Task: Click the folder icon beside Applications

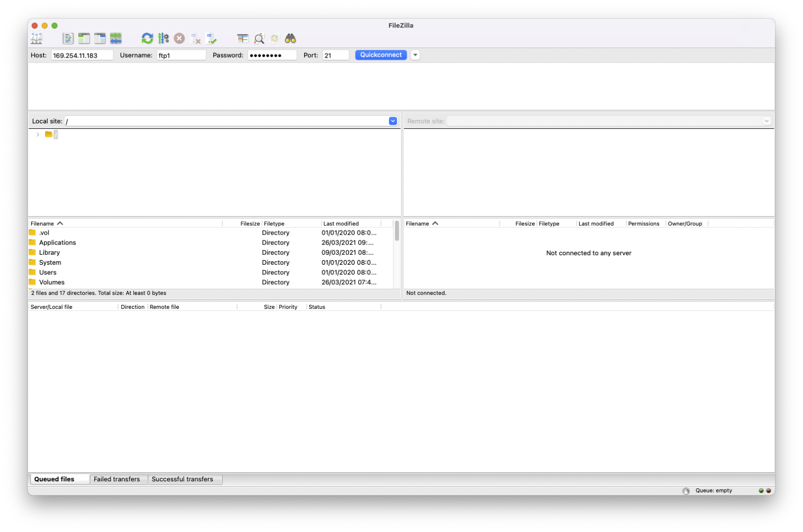Action: [33, 243]
